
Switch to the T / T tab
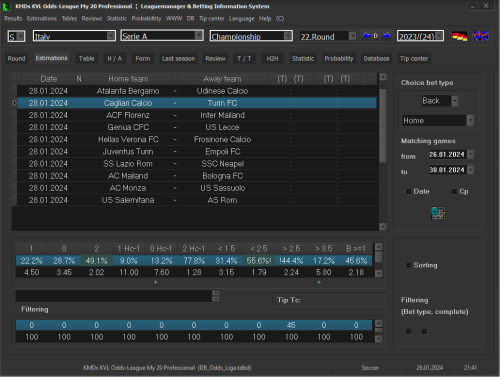click(244, 59)
